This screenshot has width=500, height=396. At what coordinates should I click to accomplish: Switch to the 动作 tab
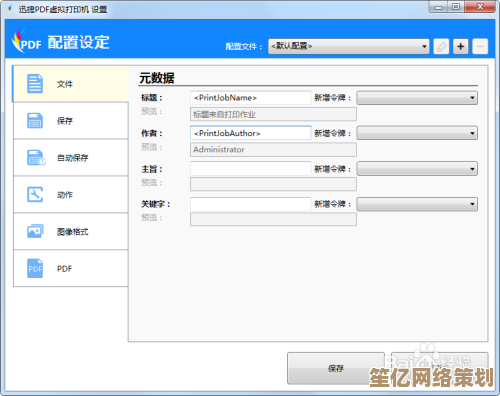coord(71,194)
